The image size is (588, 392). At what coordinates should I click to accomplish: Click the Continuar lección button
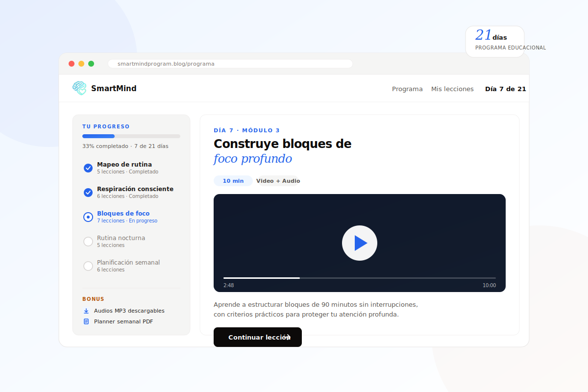pos(258,337)
